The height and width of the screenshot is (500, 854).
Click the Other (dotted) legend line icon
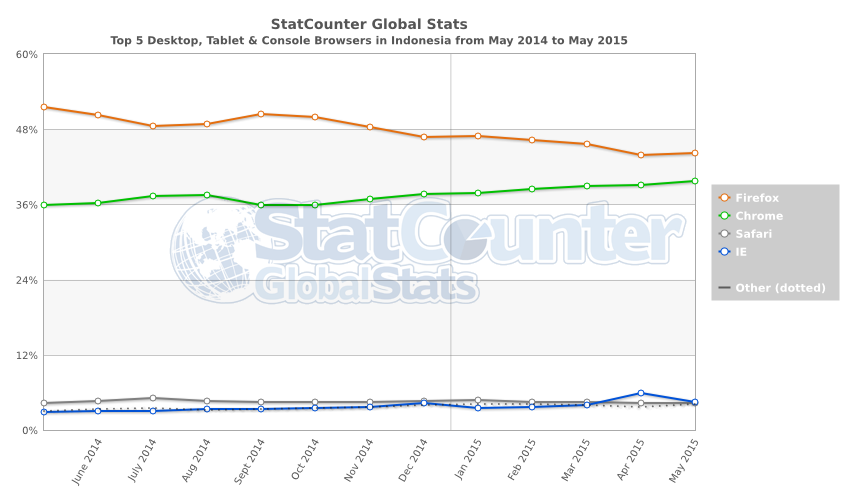[x=725, y=288]
